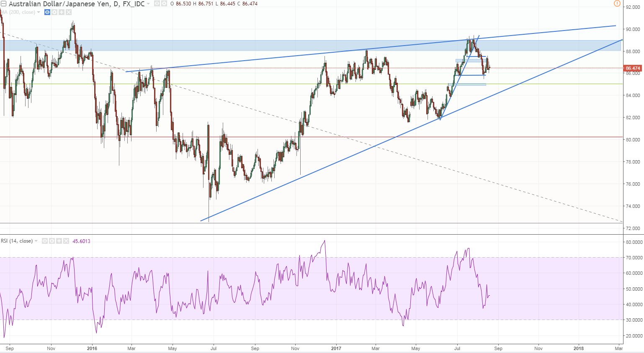The height and width of the screenshot is (353, 644).
Task: Open settings for the AUD/JPY main series
Action: pos(164,3)
